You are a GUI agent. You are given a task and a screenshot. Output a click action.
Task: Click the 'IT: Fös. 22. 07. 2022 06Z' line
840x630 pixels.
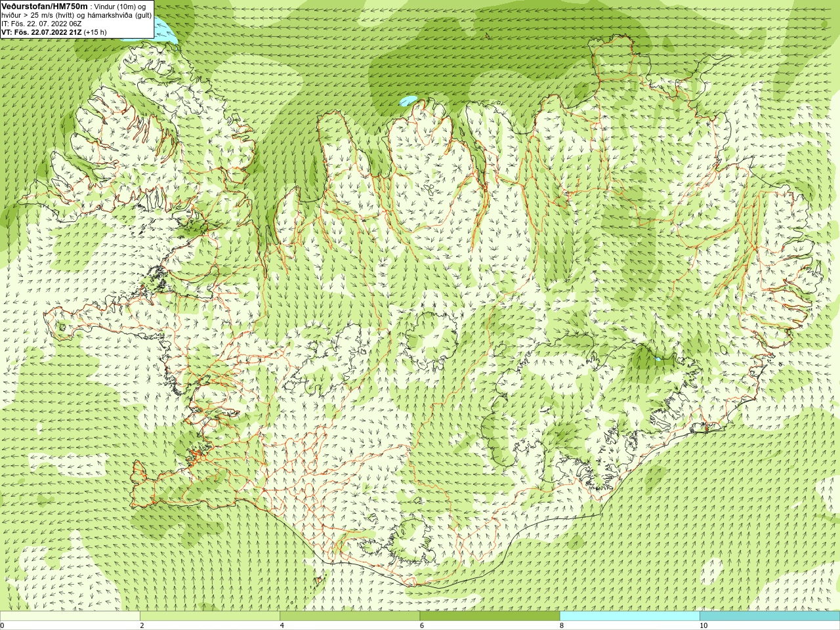coord(41,24)
